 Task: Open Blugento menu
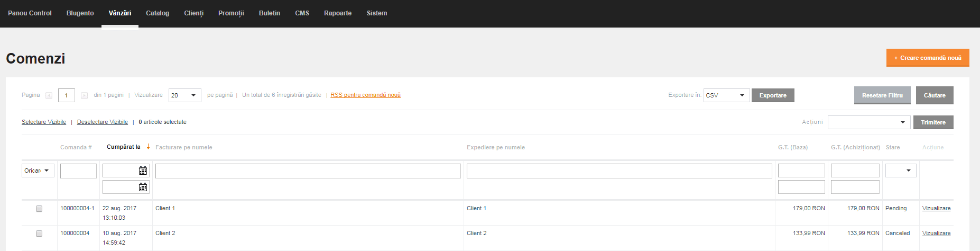pyautogui.click(x=80, y=13)
